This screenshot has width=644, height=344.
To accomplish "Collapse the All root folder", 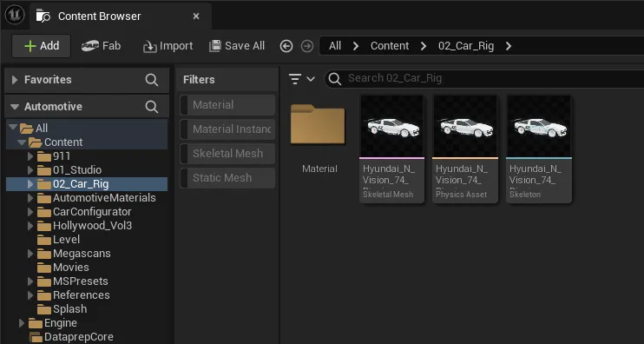I will pos(13,127).
